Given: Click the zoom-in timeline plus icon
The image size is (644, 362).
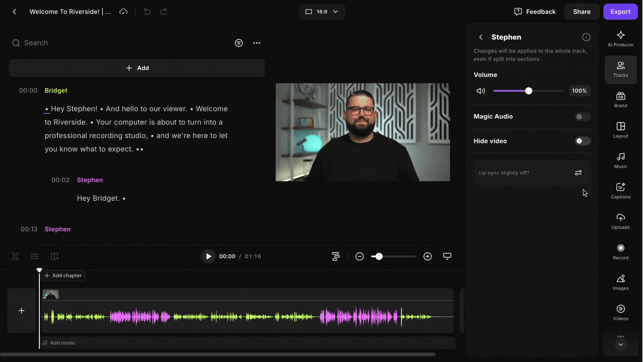Looking at the screenshot, I should tap(427, 256).
